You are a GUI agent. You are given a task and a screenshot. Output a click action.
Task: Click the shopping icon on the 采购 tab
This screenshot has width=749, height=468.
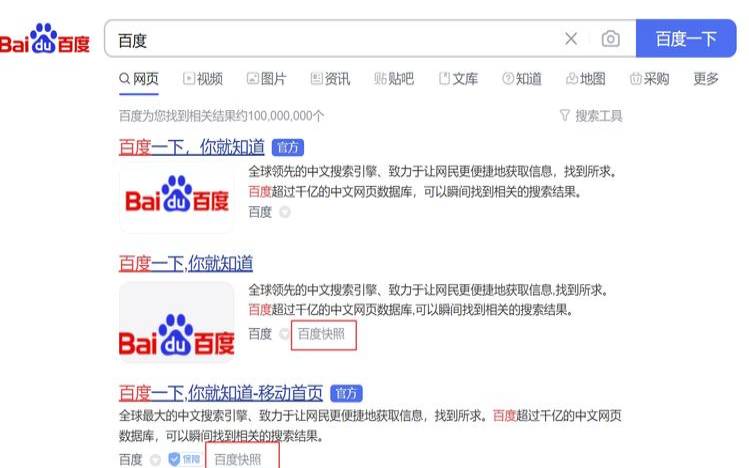click(x=635, y=78)
